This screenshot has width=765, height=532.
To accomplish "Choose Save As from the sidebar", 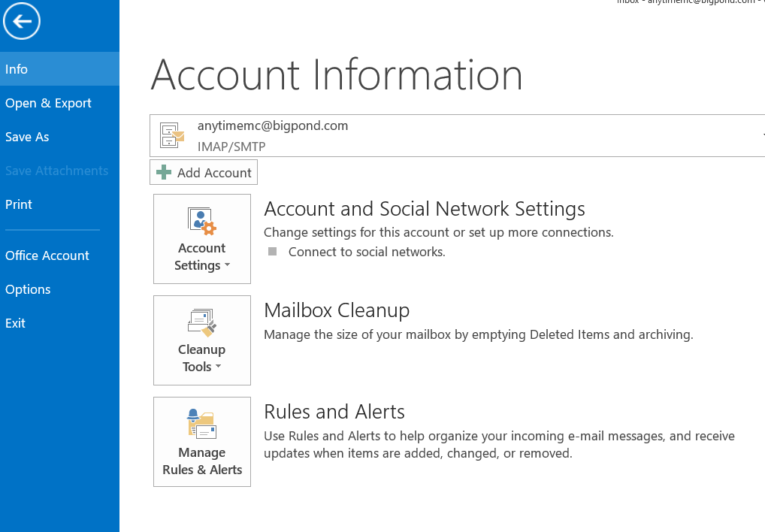I will coord(59,137).
